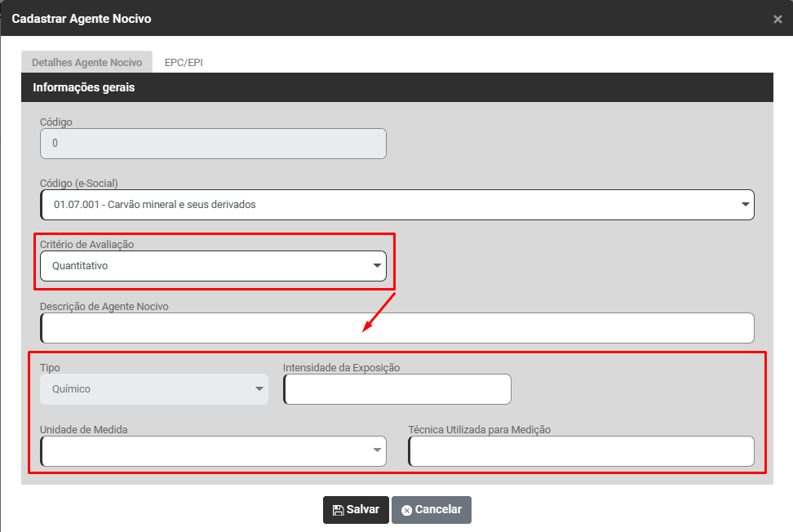The width and height of the screenshot is (793, 532).
Task: Open the Código (e-Social) dropdown
Action: [x=397, y=205]
